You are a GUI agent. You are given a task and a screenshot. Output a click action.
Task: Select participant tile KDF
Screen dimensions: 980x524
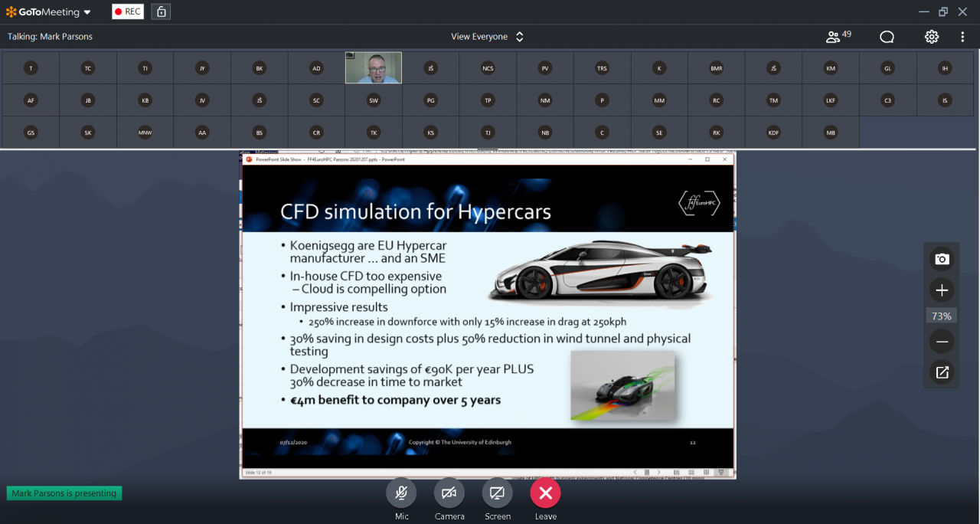(773, 133)
